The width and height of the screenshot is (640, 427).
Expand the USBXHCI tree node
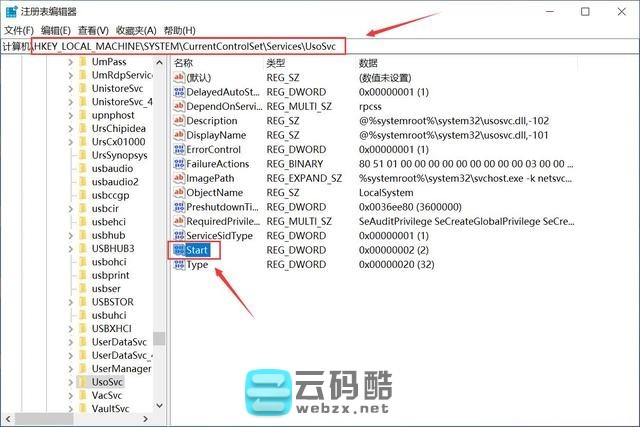point(71,329)
